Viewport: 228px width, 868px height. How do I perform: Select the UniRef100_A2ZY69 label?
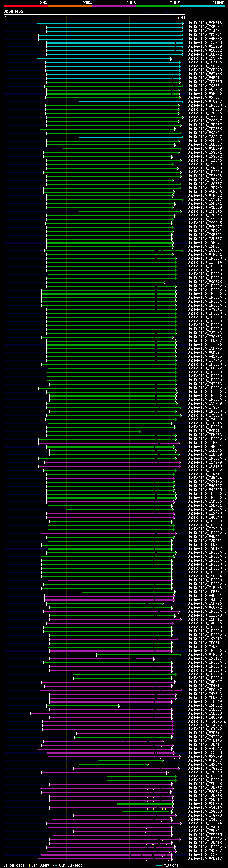click(x=204, y=47)
